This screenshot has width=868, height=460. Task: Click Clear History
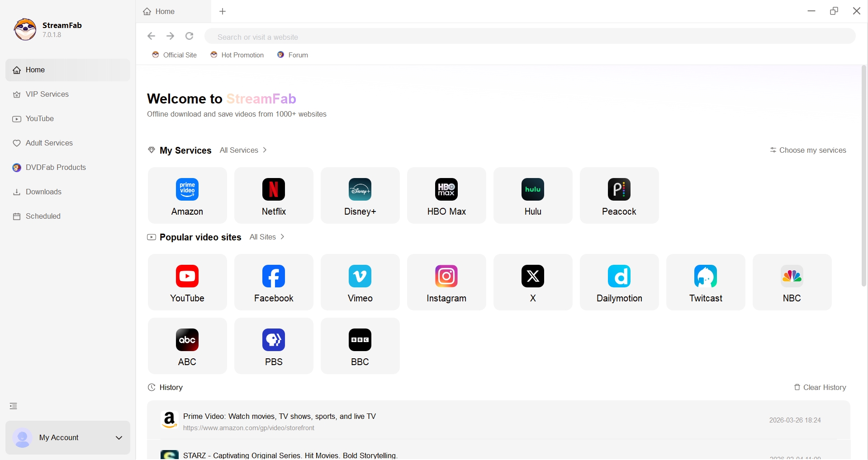point(820,387)
